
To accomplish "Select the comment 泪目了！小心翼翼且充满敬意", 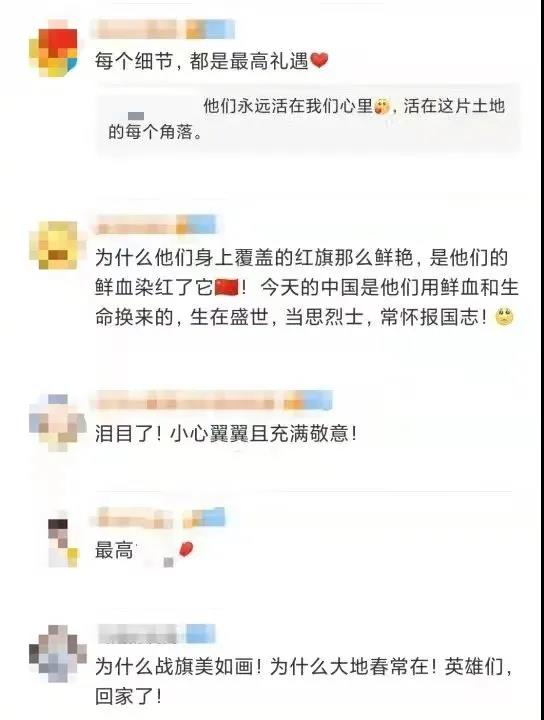I will pyautogui.click(x=226, y=433).
